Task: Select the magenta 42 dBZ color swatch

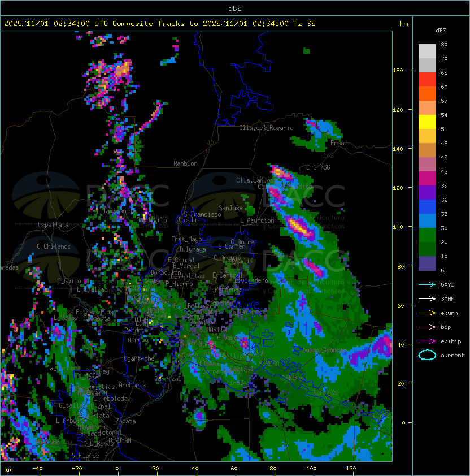Action: [x=427, y=179]
